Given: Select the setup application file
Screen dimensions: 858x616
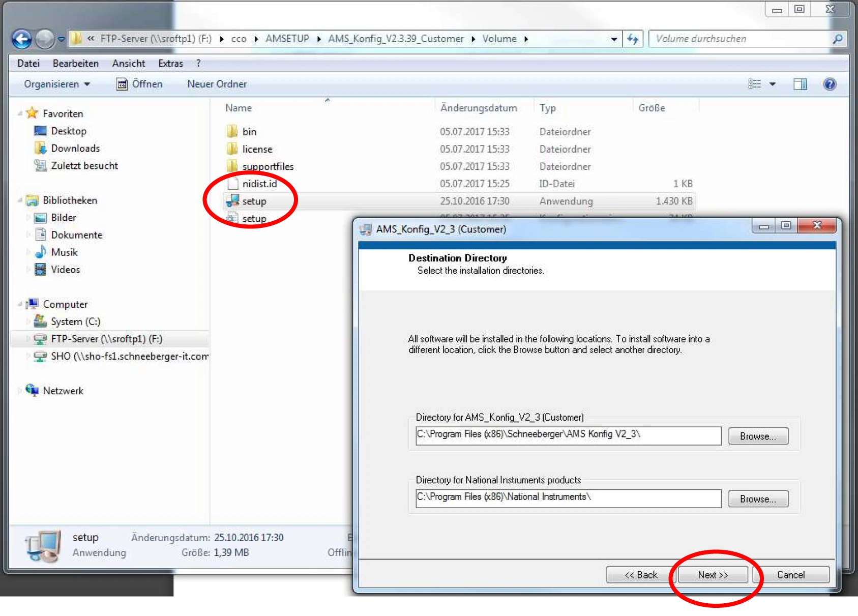Looking at the screenshot, I should [x=254, y=201].
